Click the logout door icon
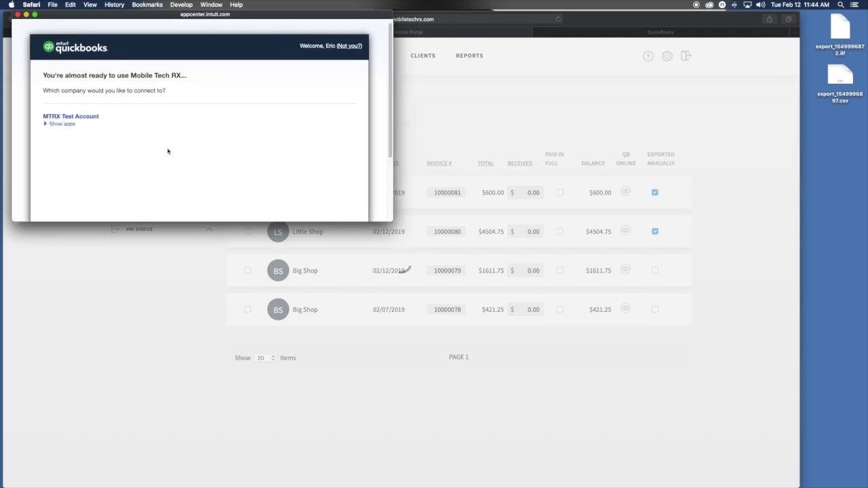The image size is (868, 488). tap(686, 56)
